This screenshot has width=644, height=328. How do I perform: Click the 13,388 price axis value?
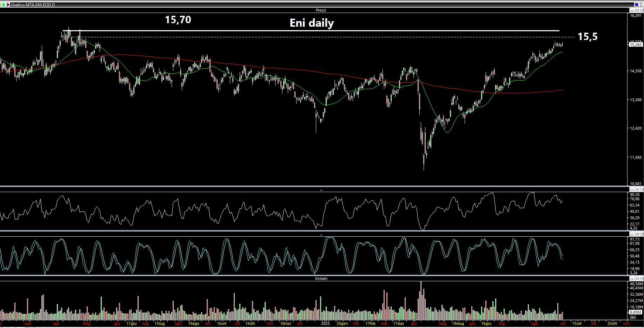pyautogui.click(x=636, y=100)
